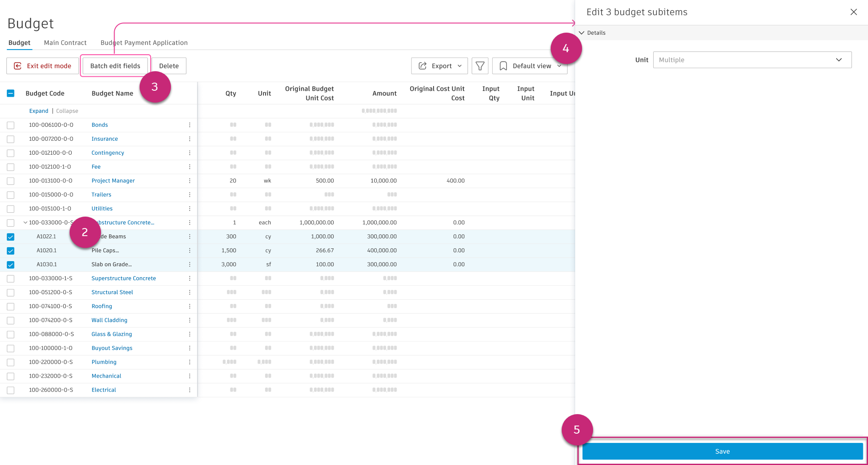This screenshot has width=868, height=465.
Task: Switch to the Main Contract tab
Action: 65,42
